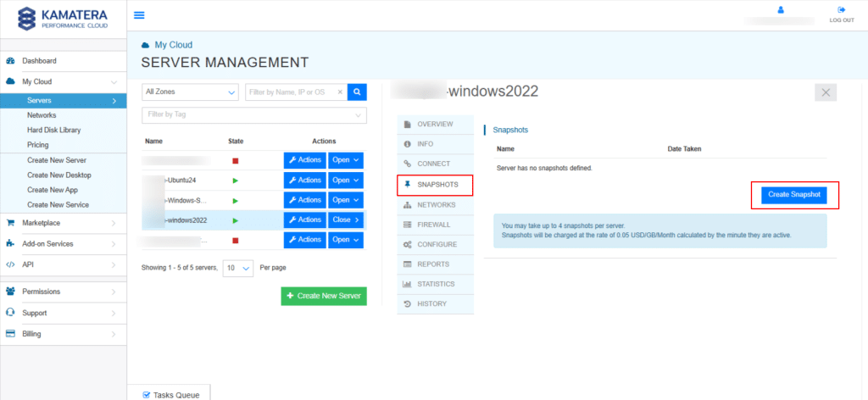
Task: Click the search magnifier icon button
Action: coord(358,92)
